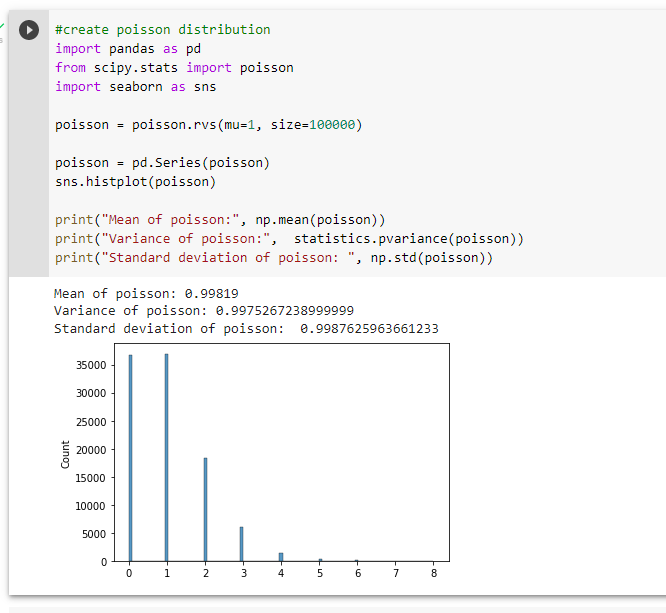Screen dimensions: 666x613
Task: Click the size value 100000 in code
Action: (332, 125)
